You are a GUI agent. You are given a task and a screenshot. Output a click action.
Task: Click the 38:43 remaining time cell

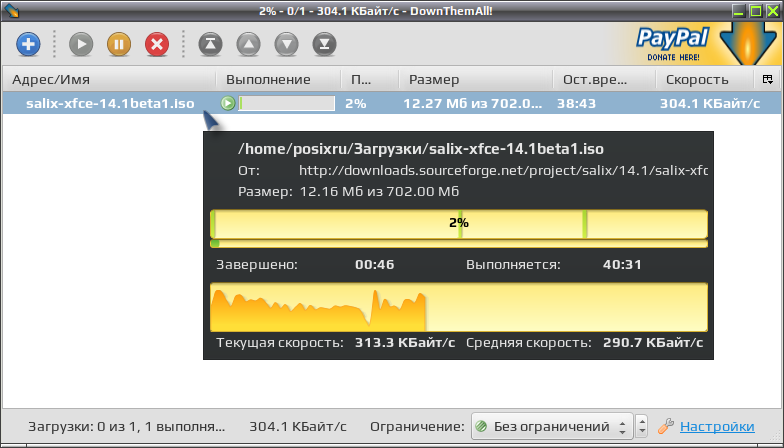click(576, 104)
